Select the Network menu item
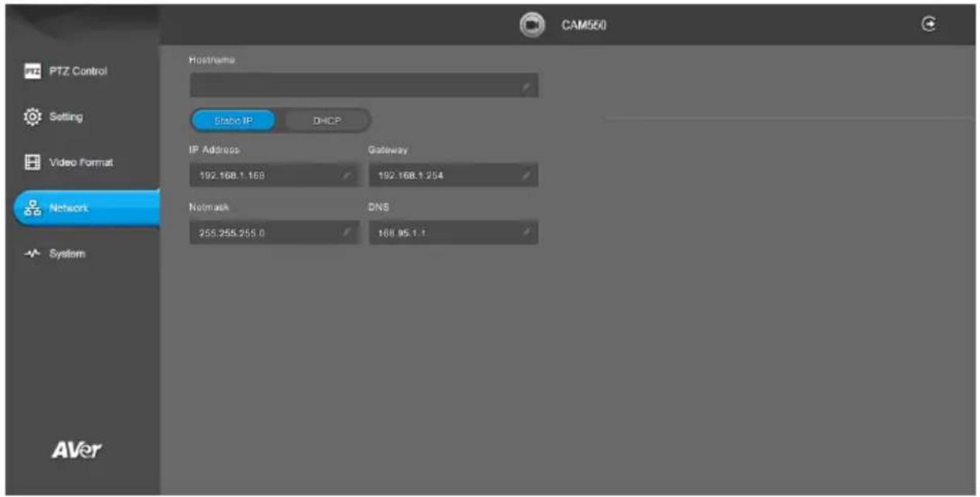The image size is (980, 497). tap(87, 208)
